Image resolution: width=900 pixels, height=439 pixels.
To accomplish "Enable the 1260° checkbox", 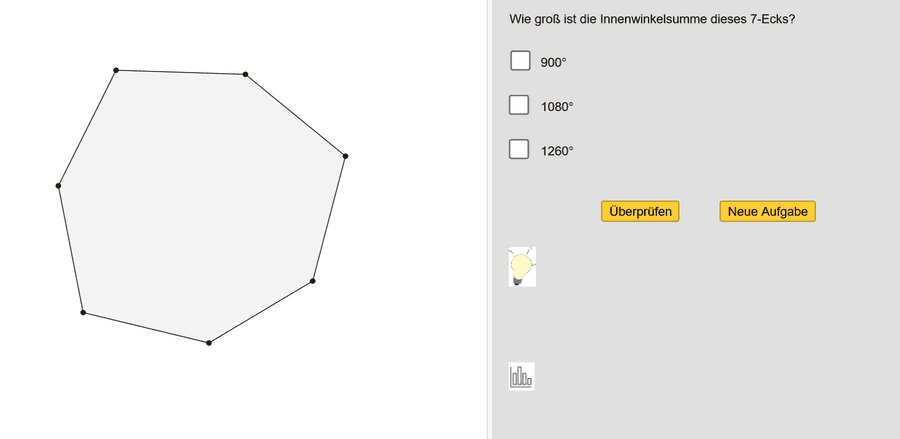I will (x=519, y=149).
